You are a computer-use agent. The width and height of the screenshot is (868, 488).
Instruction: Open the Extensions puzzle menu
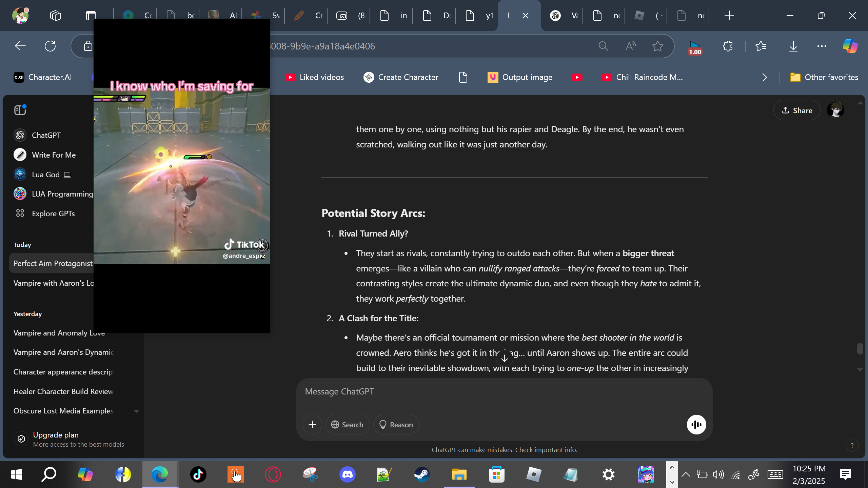[728, 46]
